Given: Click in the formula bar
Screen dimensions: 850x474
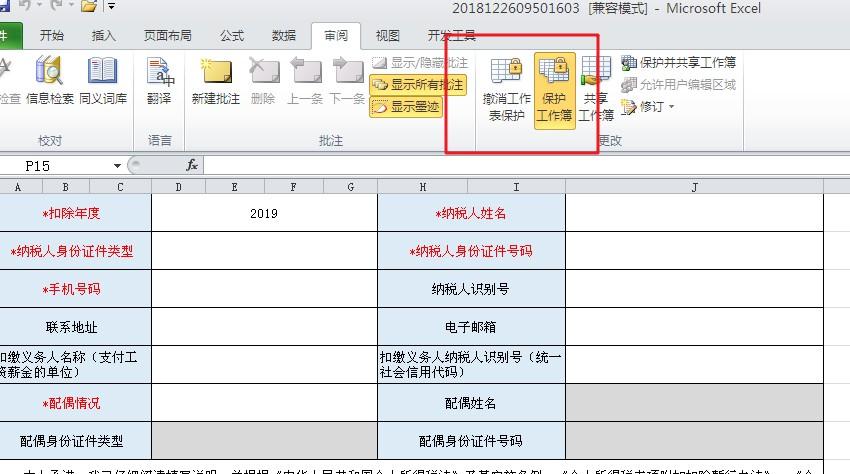Looking at the screenshot, I should pos(526,165).
